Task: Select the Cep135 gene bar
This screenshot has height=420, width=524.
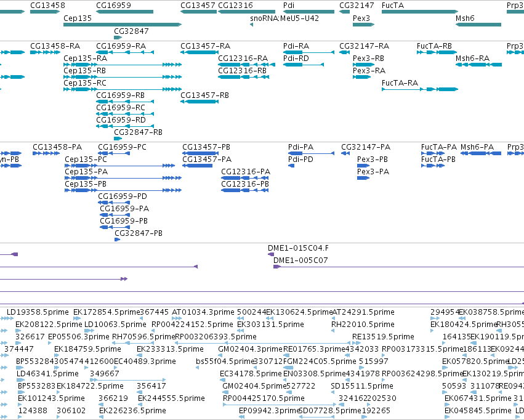Action: tap(123, 25)
